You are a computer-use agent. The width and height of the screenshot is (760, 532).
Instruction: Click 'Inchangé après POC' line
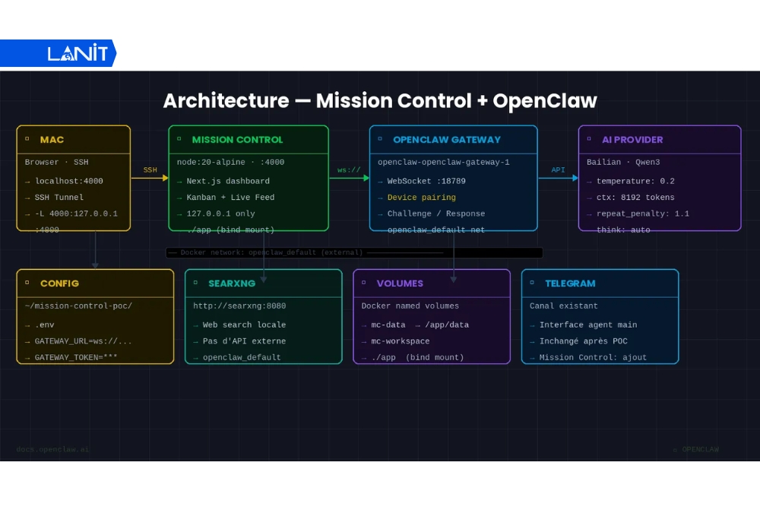(584, 341)
